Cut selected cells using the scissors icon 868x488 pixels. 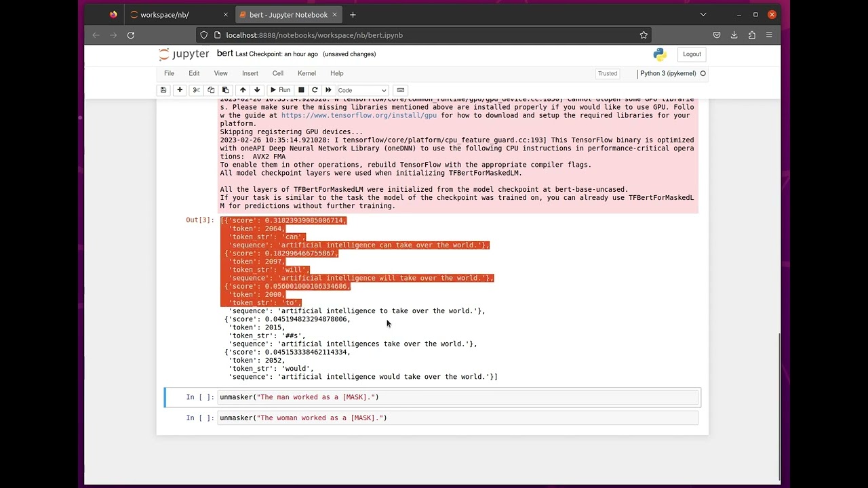coord(196,90)
